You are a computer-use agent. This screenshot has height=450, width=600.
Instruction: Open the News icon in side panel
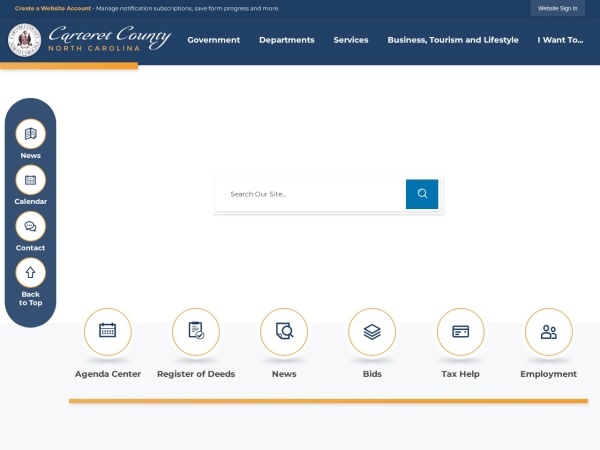click(x=31, y=134)
